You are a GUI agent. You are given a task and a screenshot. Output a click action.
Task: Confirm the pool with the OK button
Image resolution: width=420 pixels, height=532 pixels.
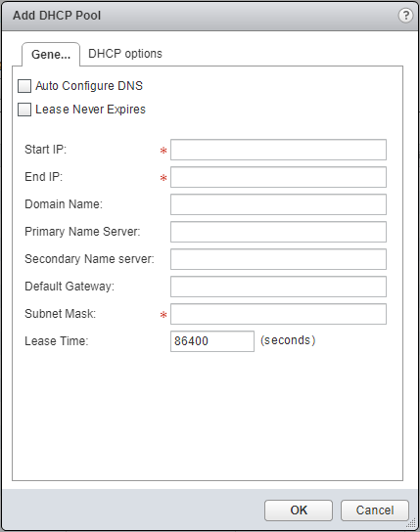pyautogui.click(x=299, y=510)
